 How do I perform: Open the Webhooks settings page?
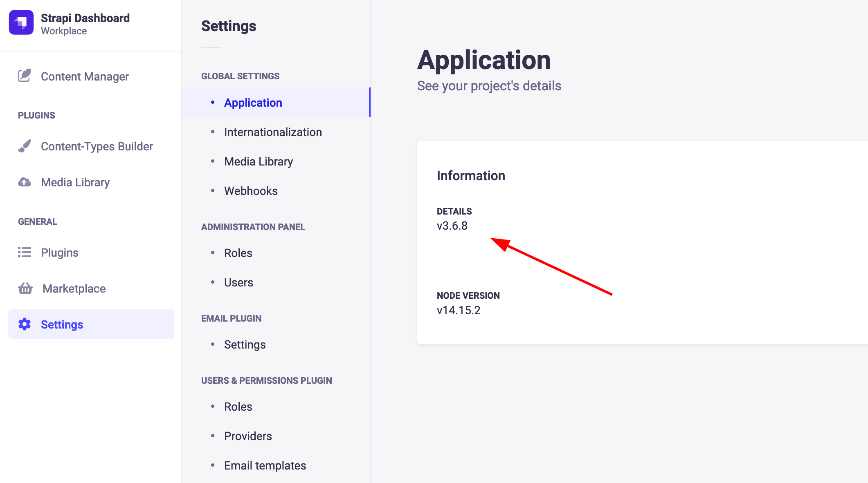coord(251,190)
